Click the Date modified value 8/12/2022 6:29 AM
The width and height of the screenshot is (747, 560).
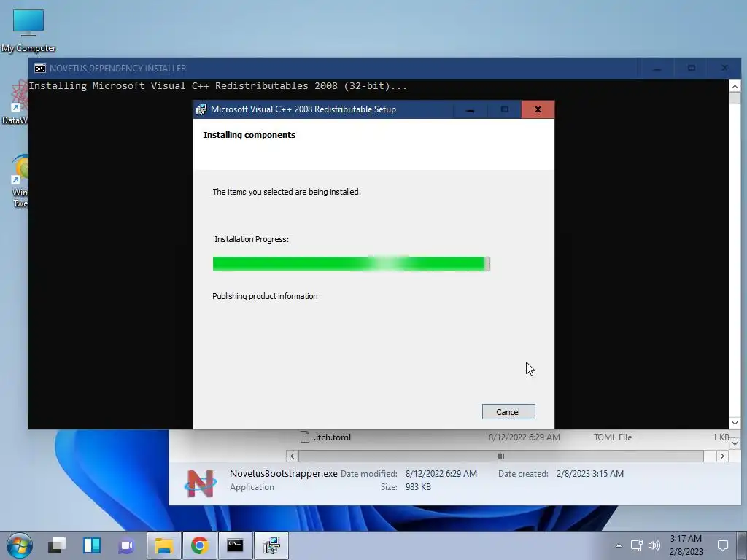441,474
